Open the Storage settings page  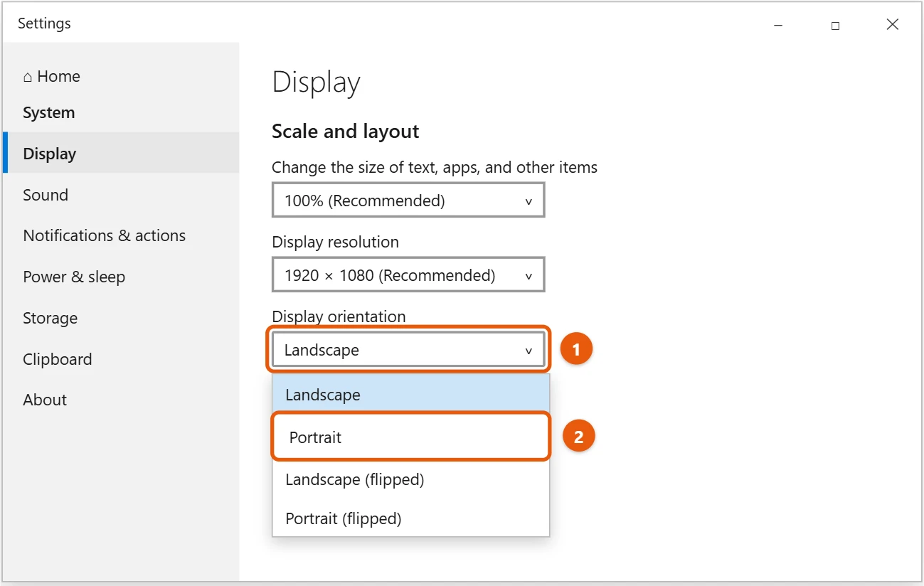(121, 318)
